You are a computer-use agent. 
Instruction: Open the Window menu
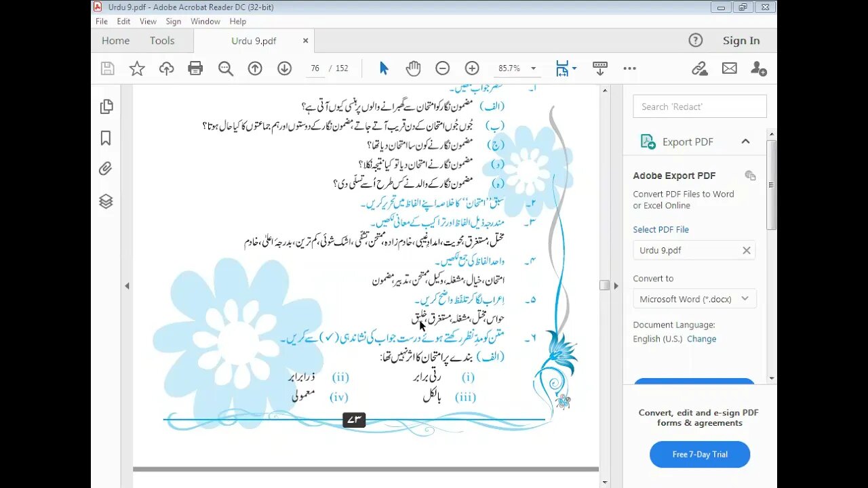[x=205, y=22]
